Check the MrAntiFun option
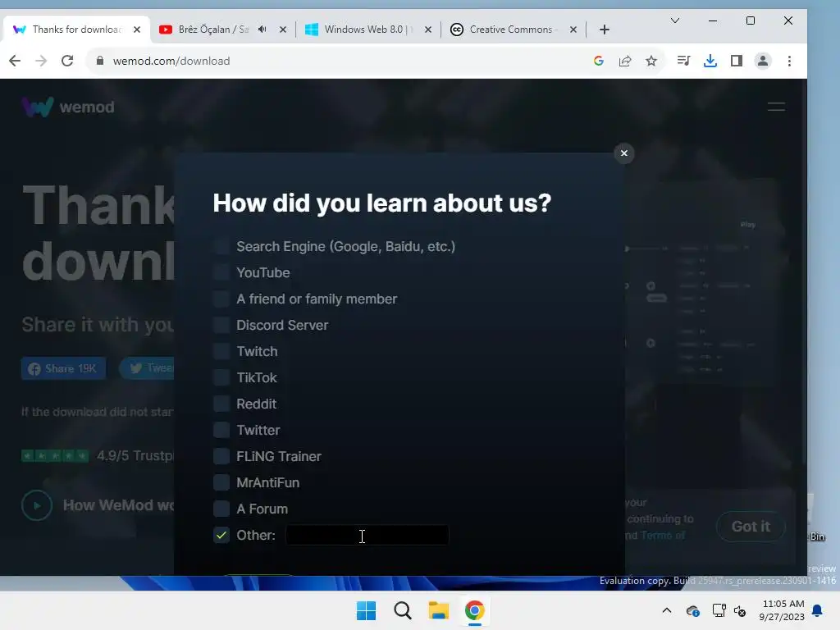840x630 pixels. (x=221, y=482)
